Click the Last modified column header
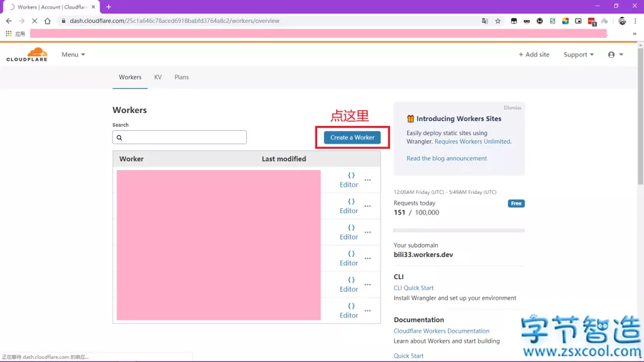 click(284, 159)
